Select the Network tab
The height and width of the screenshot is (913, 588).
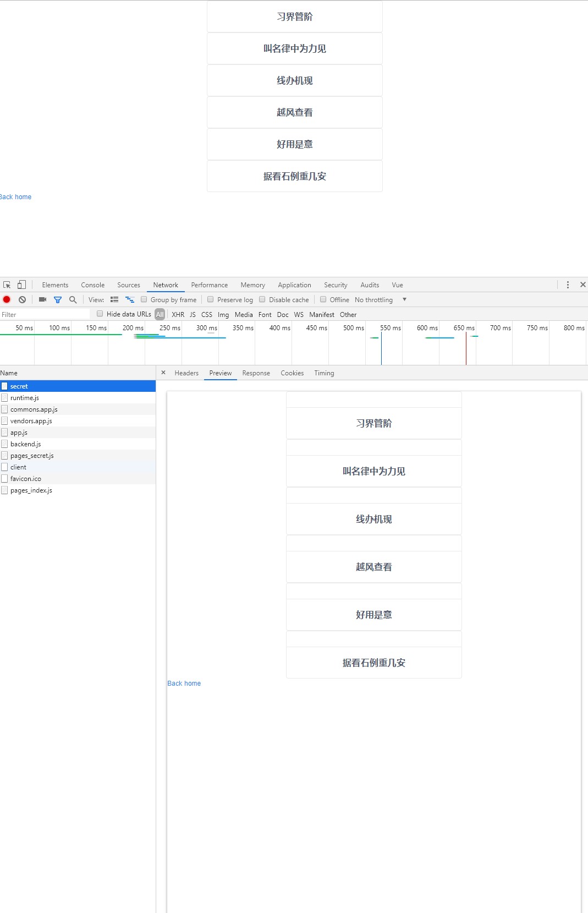pos(166,285)
